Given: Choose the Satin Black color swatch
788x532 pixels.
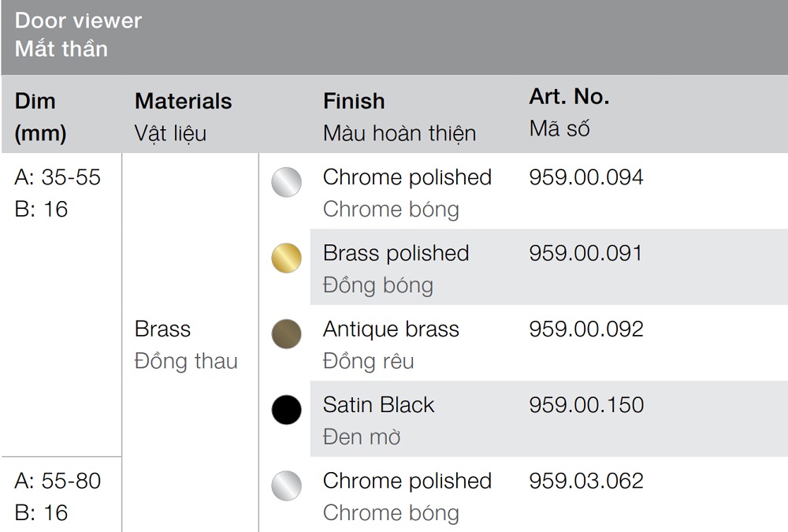Looking at the screenshot, I should tap(287, 410).
